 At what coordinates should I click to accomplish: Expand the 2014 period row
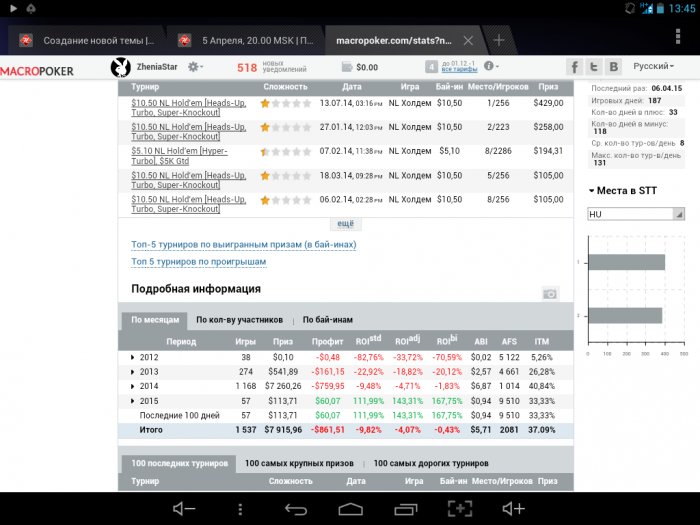pos(134,385)
